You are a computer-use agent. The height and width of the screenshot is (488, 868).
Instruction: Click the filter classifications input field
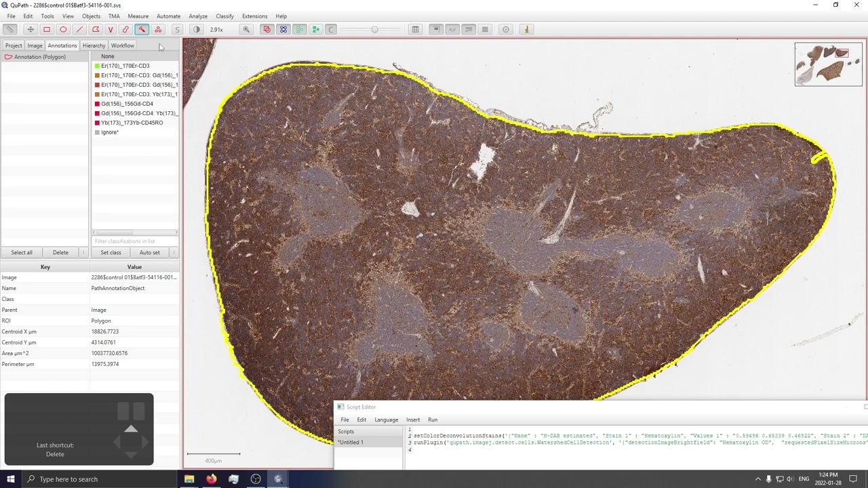coord(135,241)
